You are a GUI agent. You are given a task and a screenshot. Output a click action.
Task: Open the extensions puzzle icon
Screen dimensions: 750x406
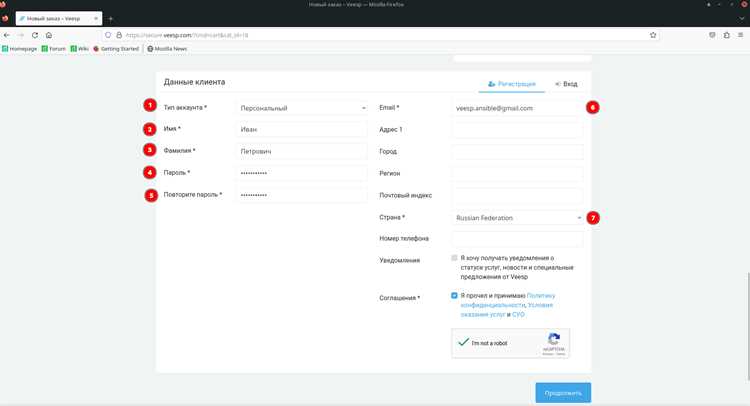(727, 35)
